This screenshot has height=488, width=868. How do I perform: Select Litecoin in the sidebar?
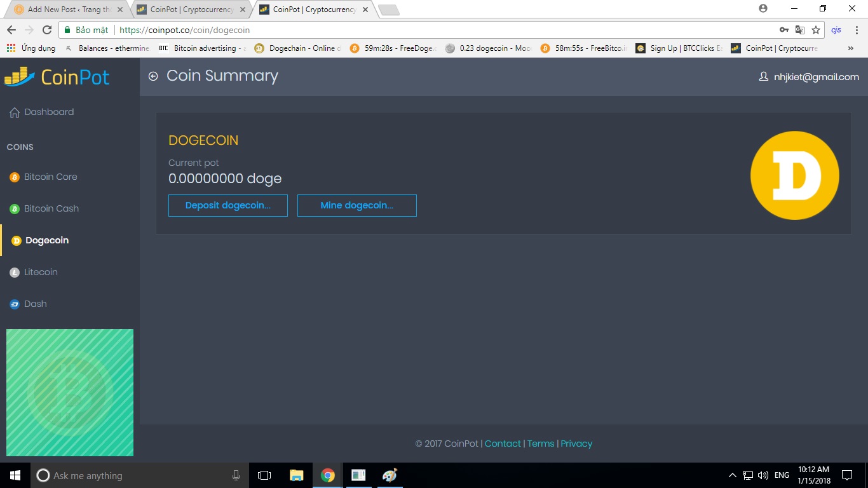tap(34, 272)
